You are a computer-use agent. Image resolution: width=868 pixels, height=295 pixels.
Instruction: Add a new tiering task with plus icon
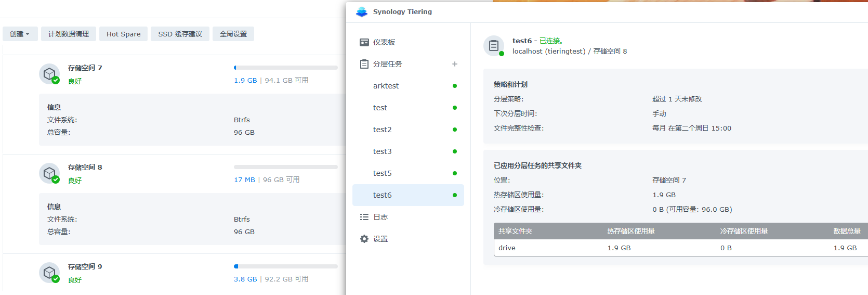pos(455,64)
